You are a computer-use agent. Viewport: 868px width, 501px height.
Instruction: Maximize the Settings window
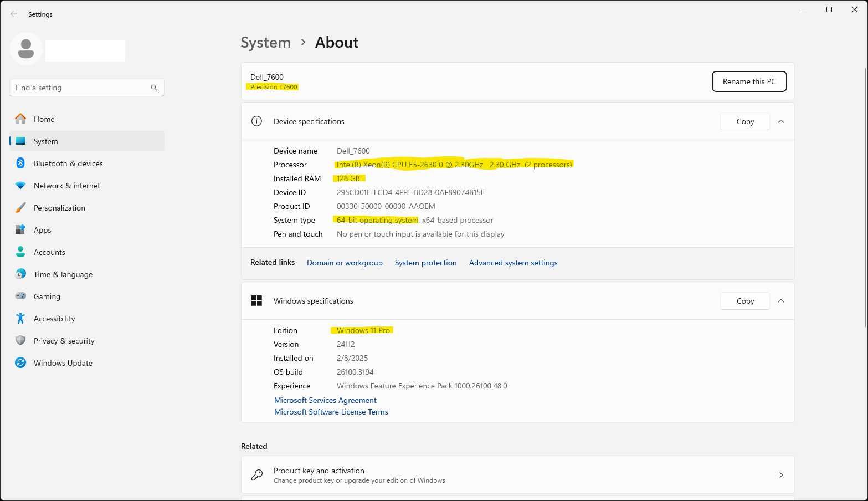(829, 9)
